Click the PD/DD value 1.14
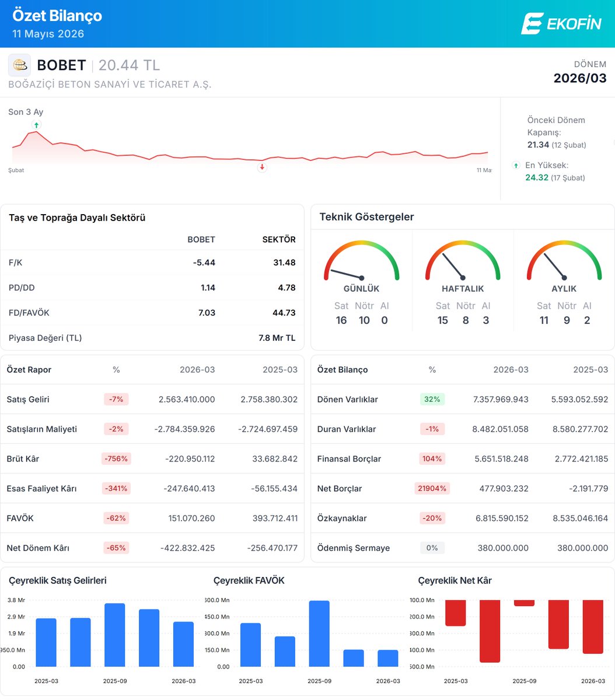Screen dimensions: 615x700 point(207,288)
